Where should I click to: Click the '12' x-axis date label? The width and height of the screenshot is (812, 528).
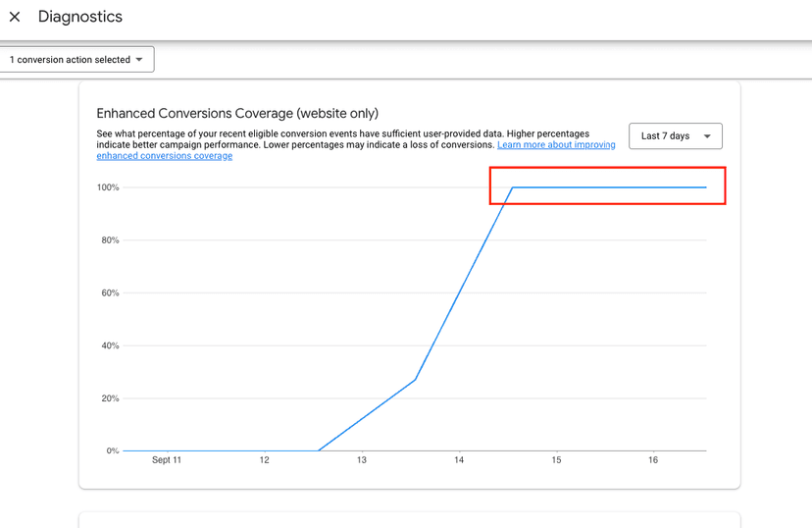pyautogui.click(x=265, y=460)
